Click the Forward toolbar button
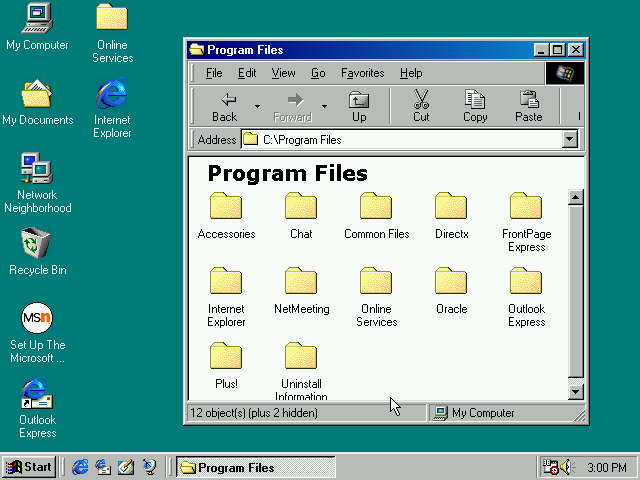Viewport: 640px width, 480px height. point(293,107)
